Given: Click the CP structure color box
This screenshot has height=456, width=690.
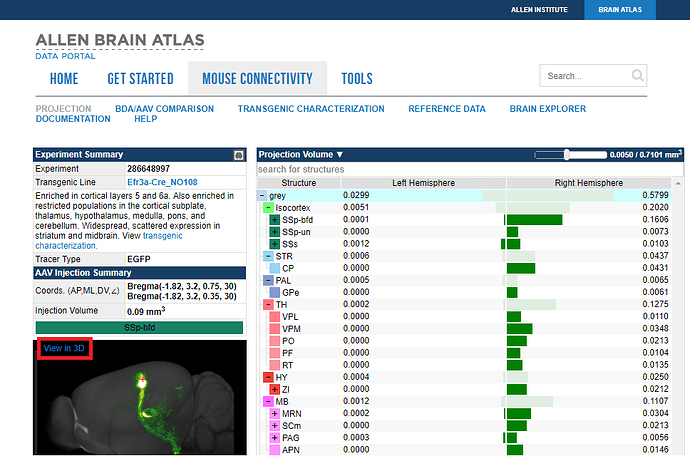Looking at the screenshot, I should click(x=275, y=268).
